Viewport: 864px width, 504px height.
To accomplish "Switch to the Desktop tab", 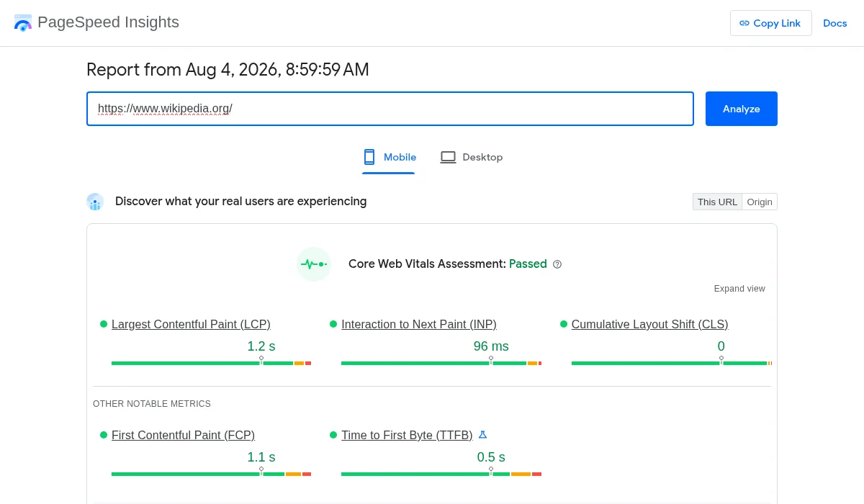I will point(472,157).
